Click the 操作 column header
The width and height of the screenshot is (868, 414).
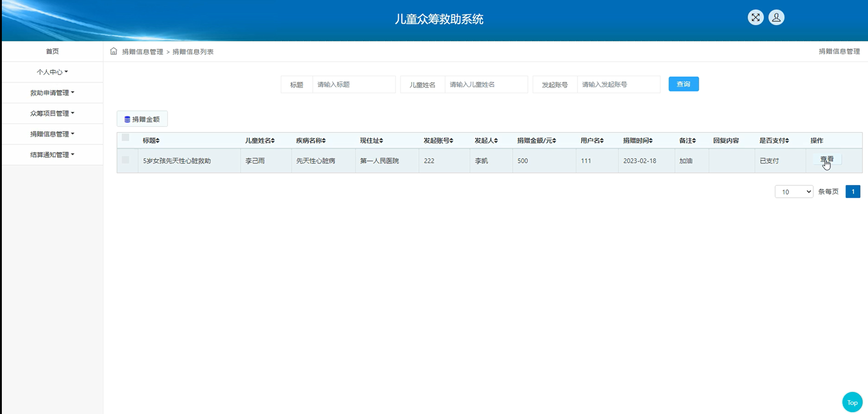(817, 140)
